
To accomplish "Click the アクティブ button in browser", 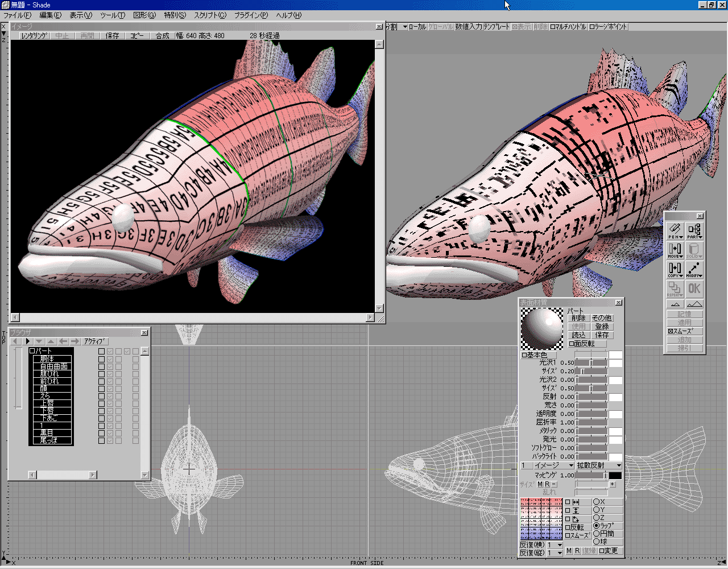I will (94, 341).
